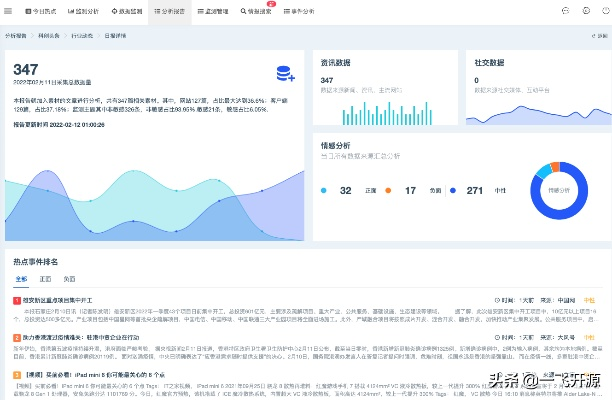Go to the second breadcrumb link

click(49, 36)
